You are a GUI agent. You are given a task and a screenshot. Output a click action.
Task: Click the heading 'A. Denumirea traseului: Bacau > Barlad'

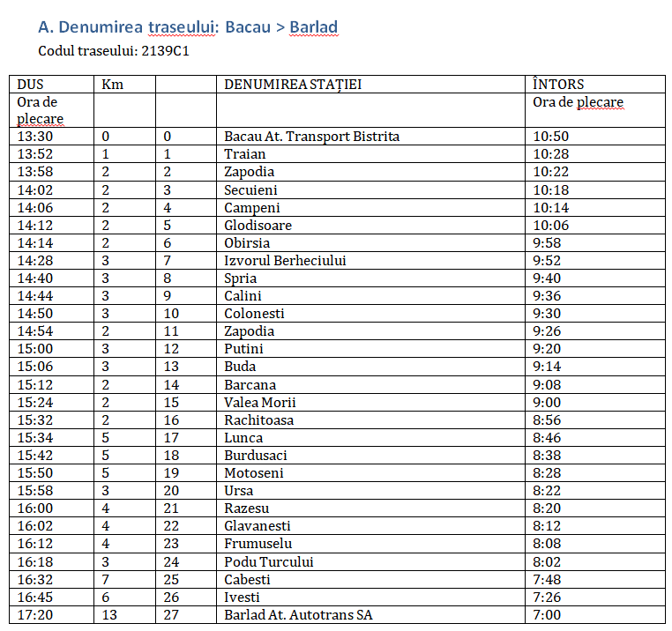pos(188,27)
